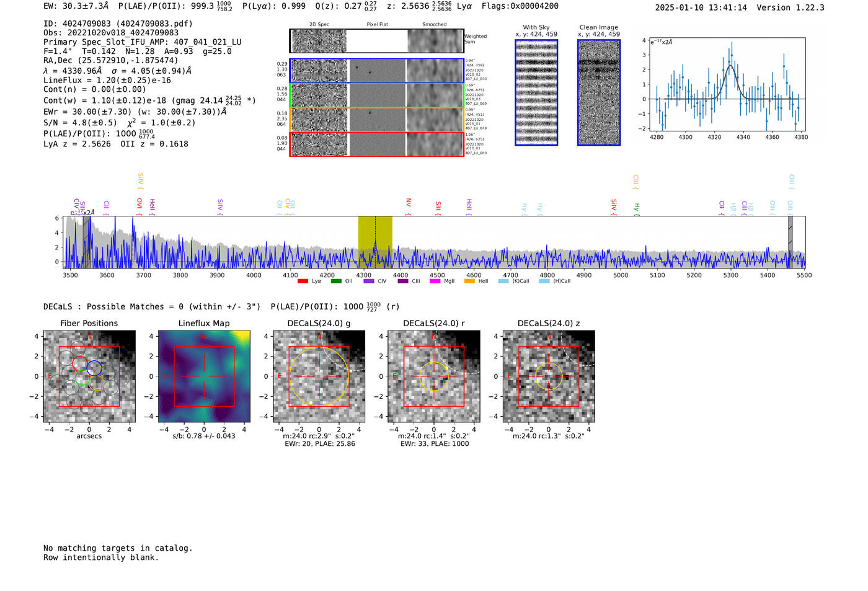Click the CIV purple legend swatch
Screen dimensions: 868x591
coord(369,281)
